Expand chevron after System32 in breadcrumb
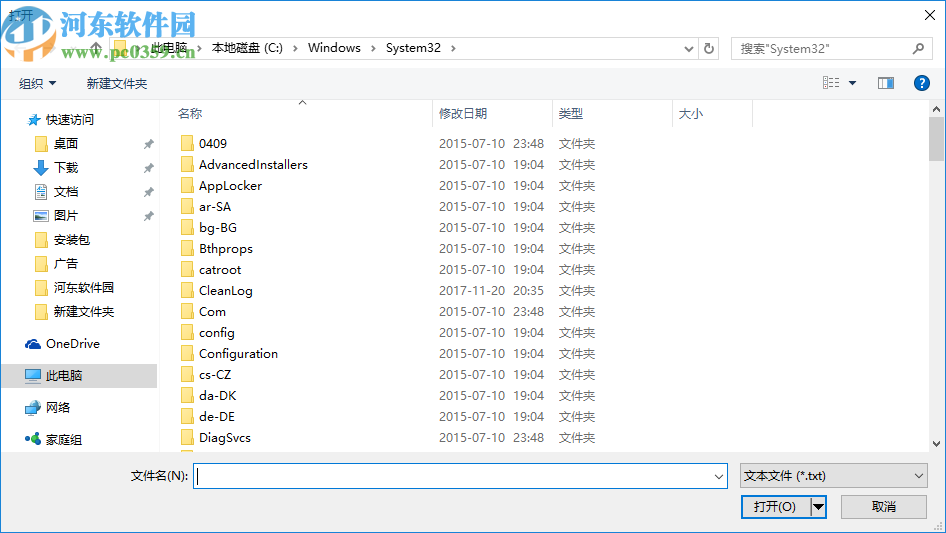 point(453,48)
